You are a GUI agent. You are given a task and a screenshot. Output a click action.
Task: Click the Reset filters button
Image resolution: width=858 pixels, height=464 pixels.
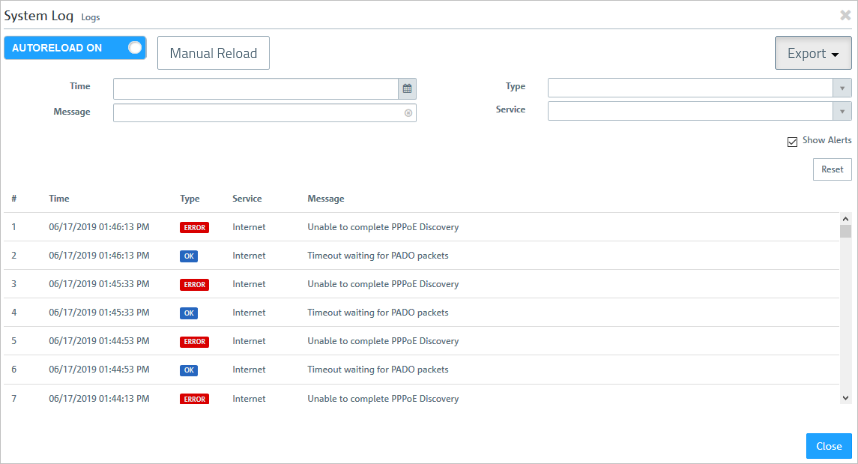coord(831,169)
